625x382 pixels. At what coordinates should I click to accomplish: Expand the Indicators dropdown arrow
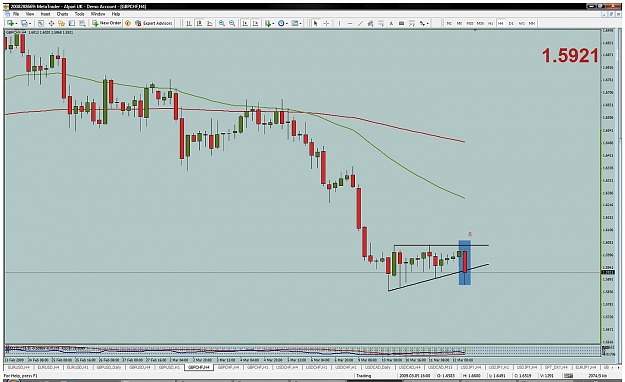(x=273, y=24)
